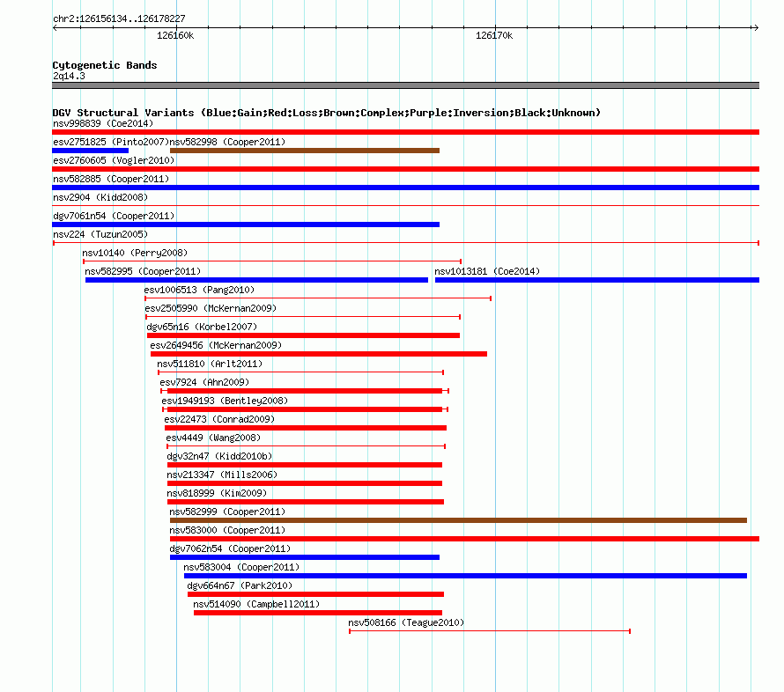This screenshot has height=692, width=784.
Task: Select the nsv514090 (Campbell2011) label
Action: pyautogui.click(x=256, y=604)
